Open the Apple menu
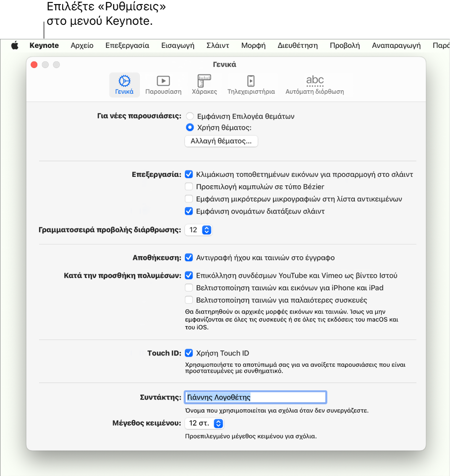The height and width of the screenshot is (476, 450). [15, 45]
